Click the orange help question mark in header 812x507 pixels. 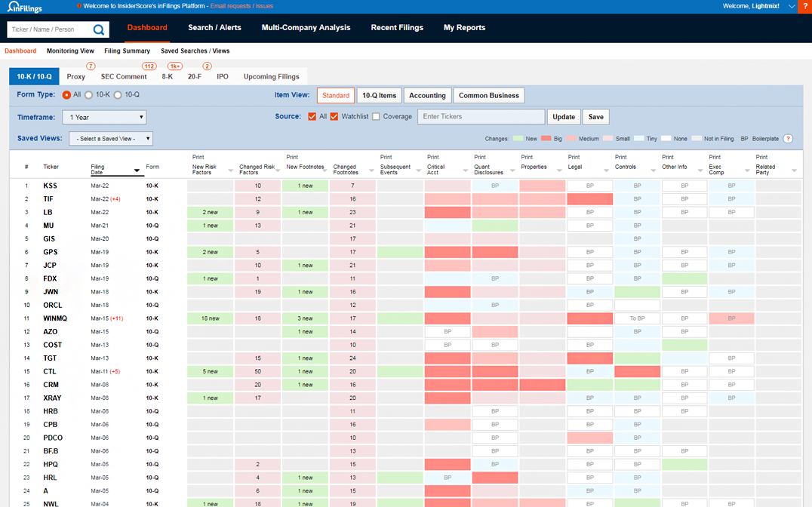click(x=805, y=6)
